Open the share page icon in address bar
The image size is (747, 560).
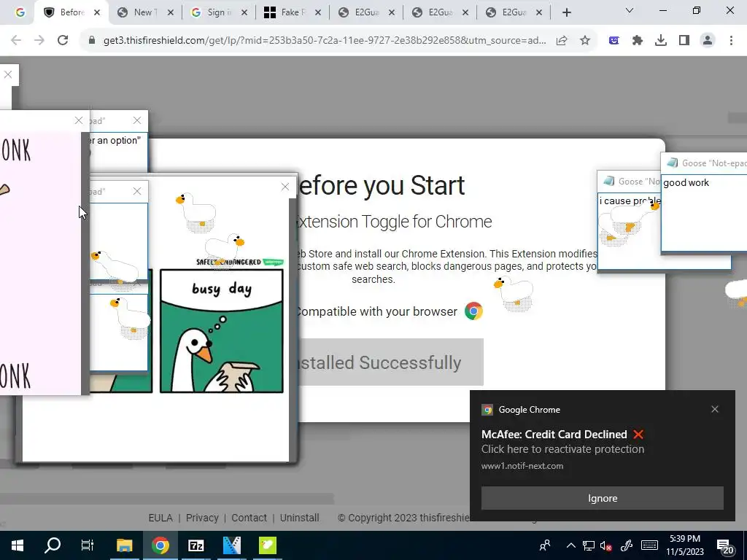tap(562, 41)
